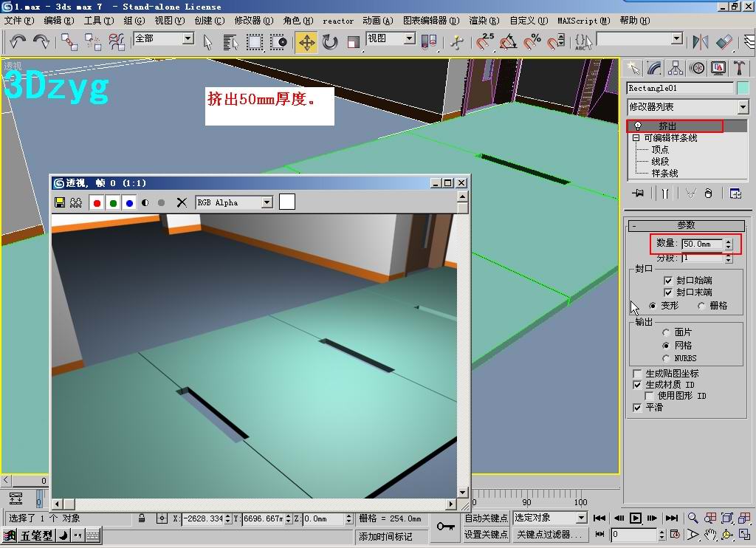Click the Undo arrow icon
The height and width of the screenshot is (548, 756).
18,42
